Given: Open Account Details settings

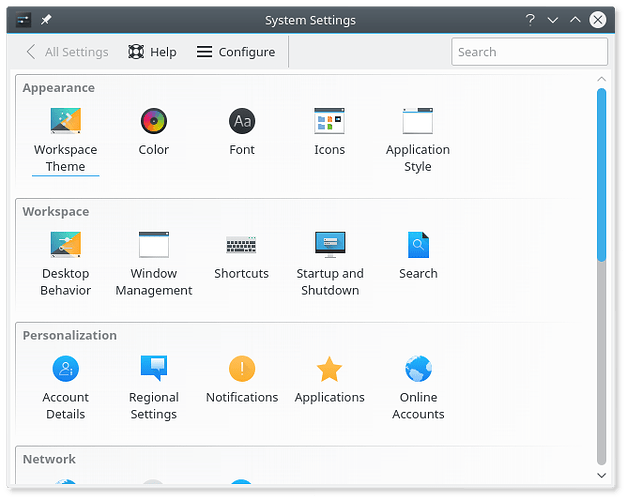Looking at the screenshot, I should point(65,370).
